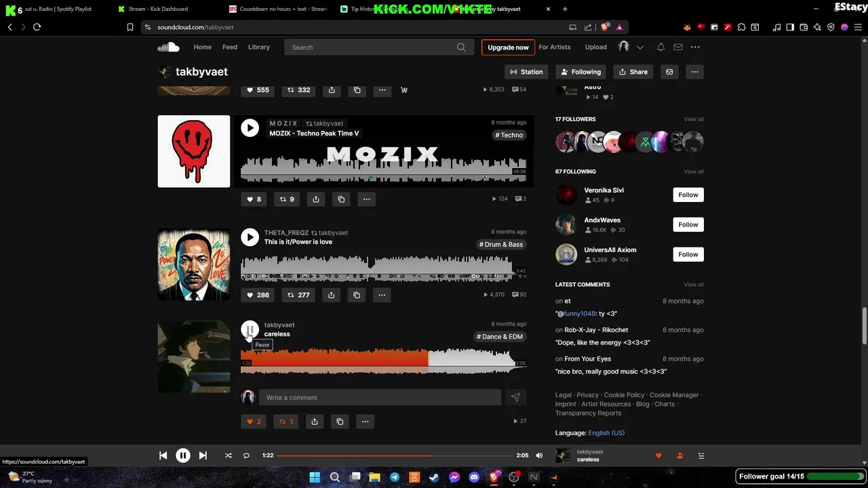Viewport: 868px width, 488px height.
Task: Play MOZIX Techno Peak Time V
Action: click(x=250, y=128)
